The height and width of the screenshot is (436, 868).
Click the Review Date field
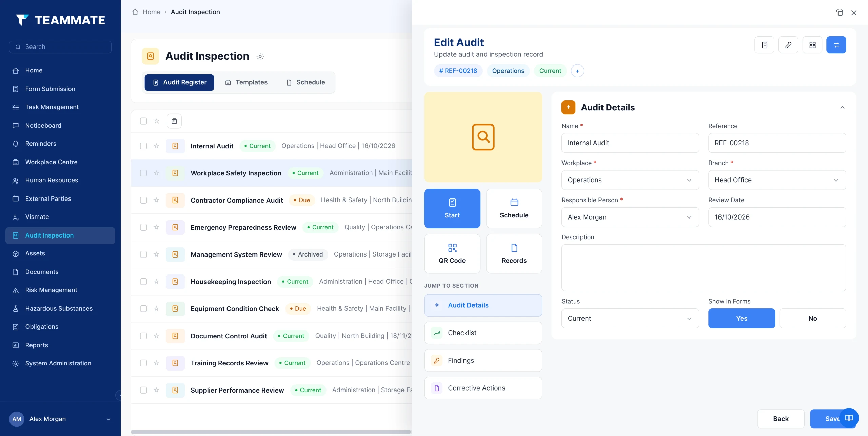tap(777, 217)
